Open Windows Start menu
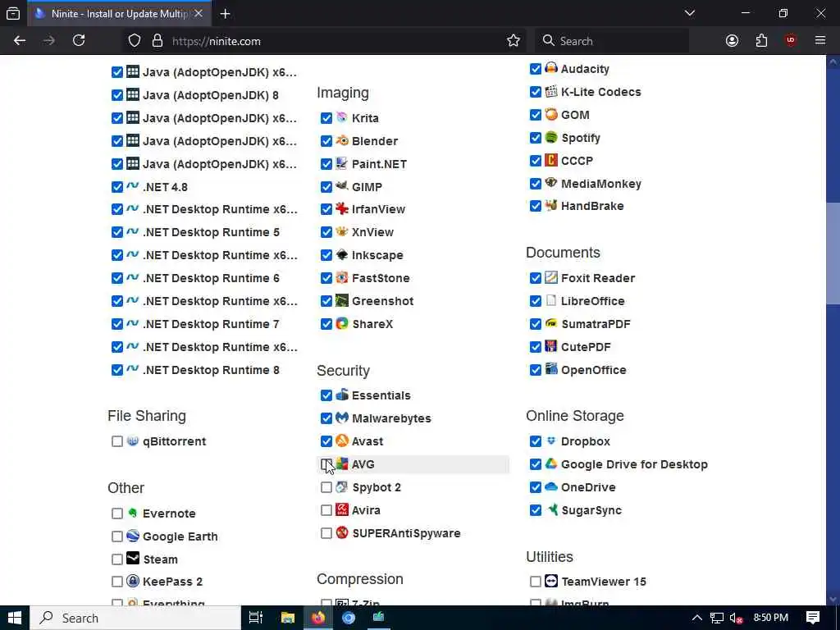This screenshot has width=840, height=630. pyautogui.click(x=15, y=618)
